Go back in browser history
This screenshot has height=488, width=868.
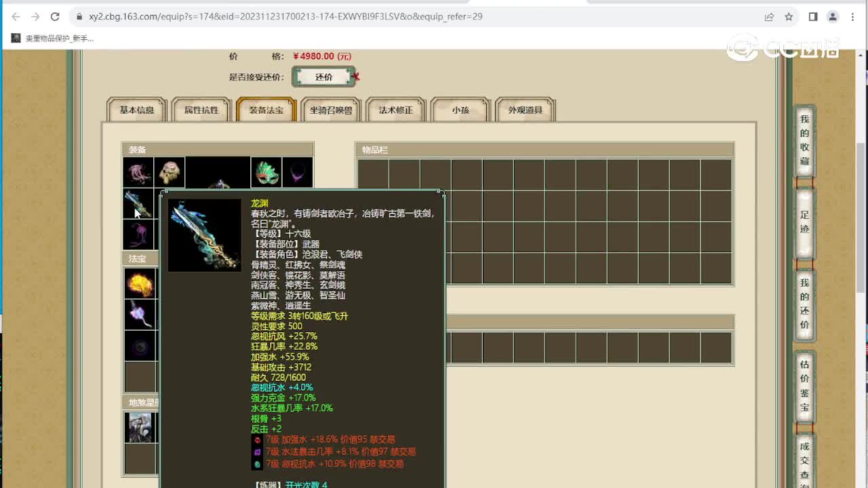16,16
